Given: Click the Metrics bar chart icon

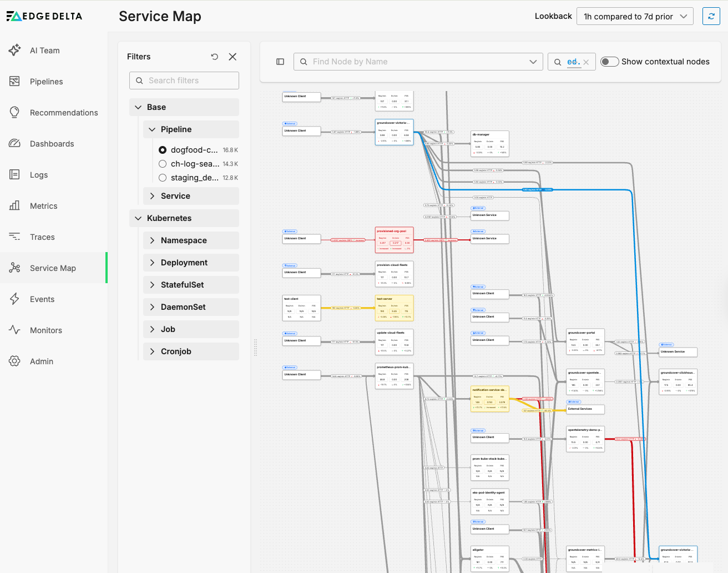Looking at the screenshot, I should point(14,205).
